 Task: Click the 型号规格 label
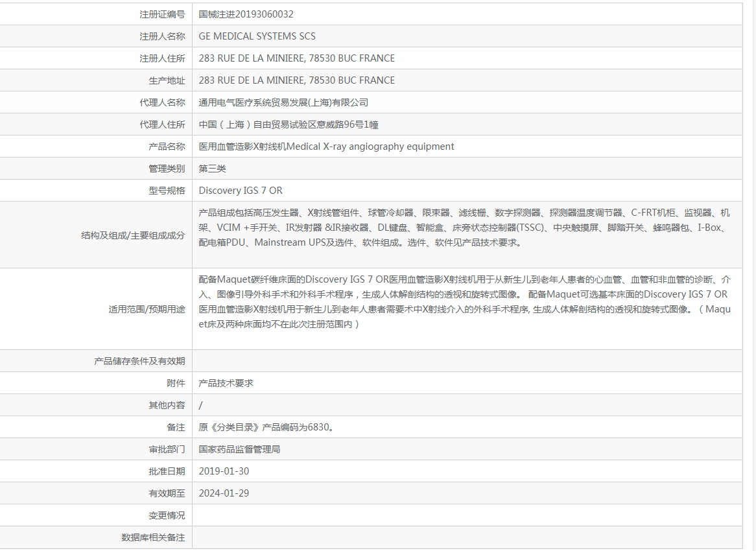167,191
